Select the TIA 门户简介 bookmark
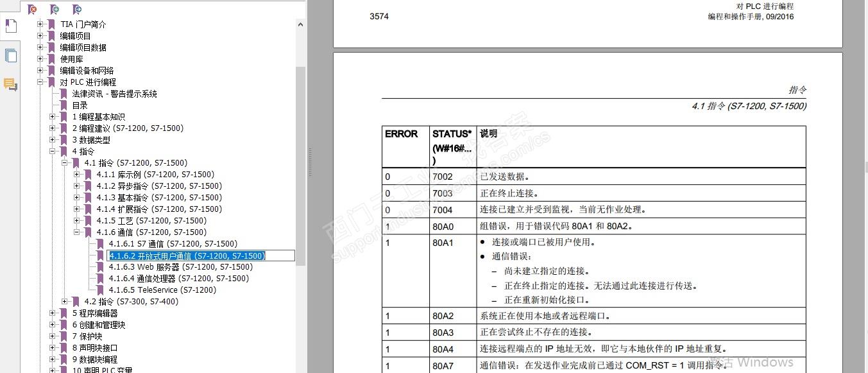This screenshot has width=868, height=373. [x=83, y=24]
